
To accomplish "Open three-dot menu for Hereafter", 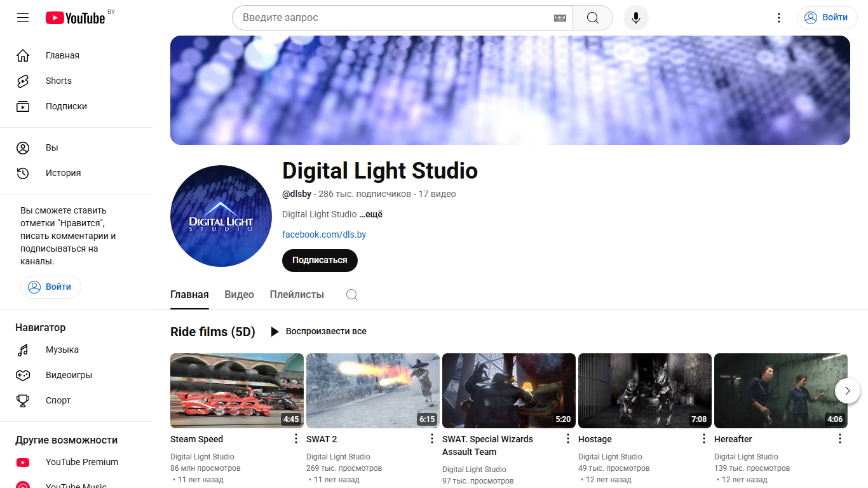I will coord(840,438).
